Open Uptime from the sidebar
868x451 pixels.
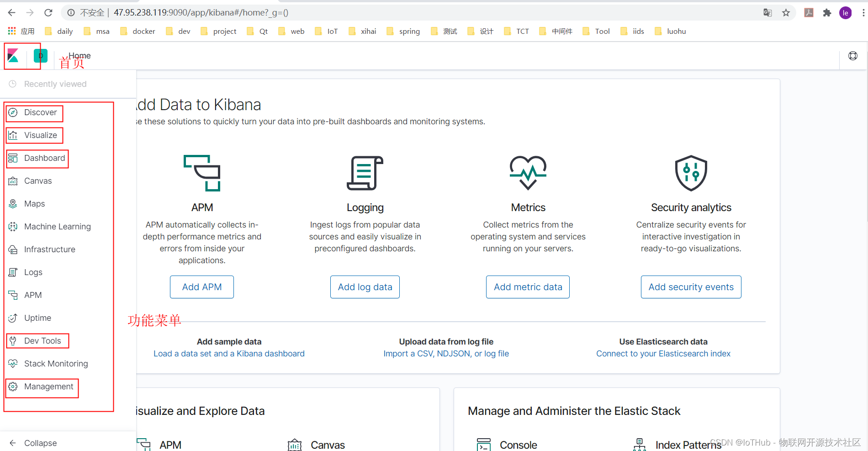37,318
